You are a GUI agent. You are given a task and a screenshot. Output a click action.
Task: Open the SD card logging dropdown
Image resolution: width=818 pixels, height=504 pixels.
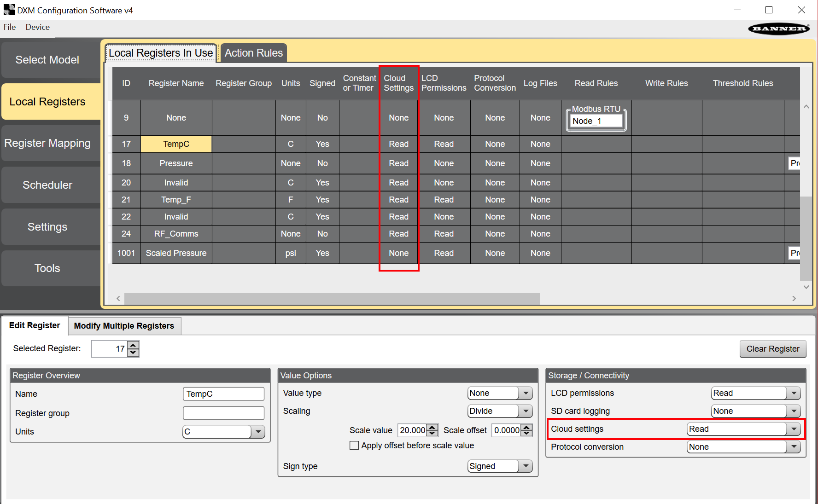(794, 411)
